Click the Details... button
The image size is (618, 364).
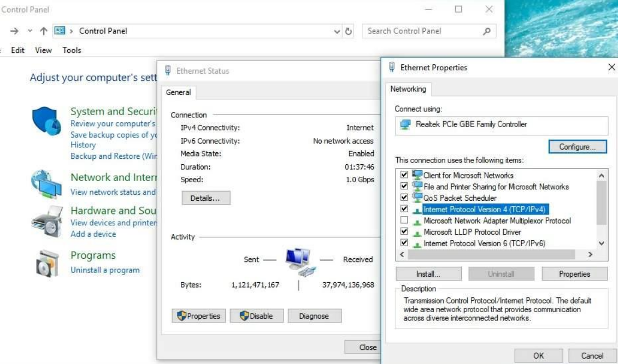tap(205, 198)
